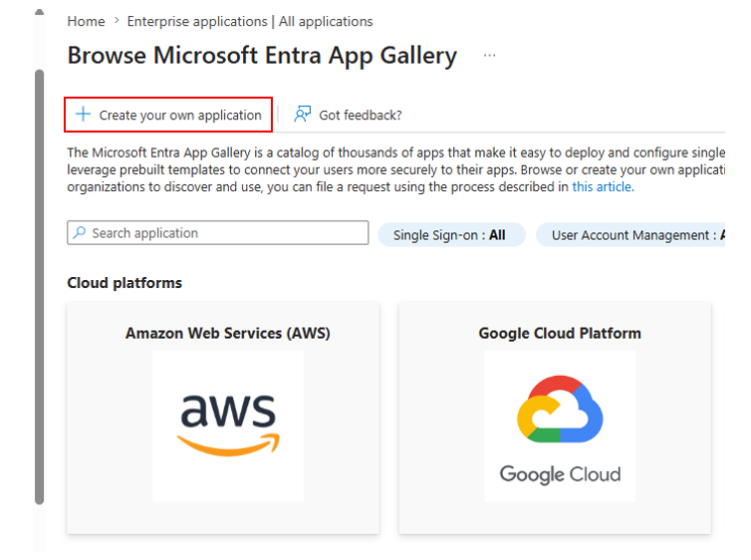The image size is (751, 560).
Task: Select Amazon Web Services (AWS) card title
Action: click(228, 333)
